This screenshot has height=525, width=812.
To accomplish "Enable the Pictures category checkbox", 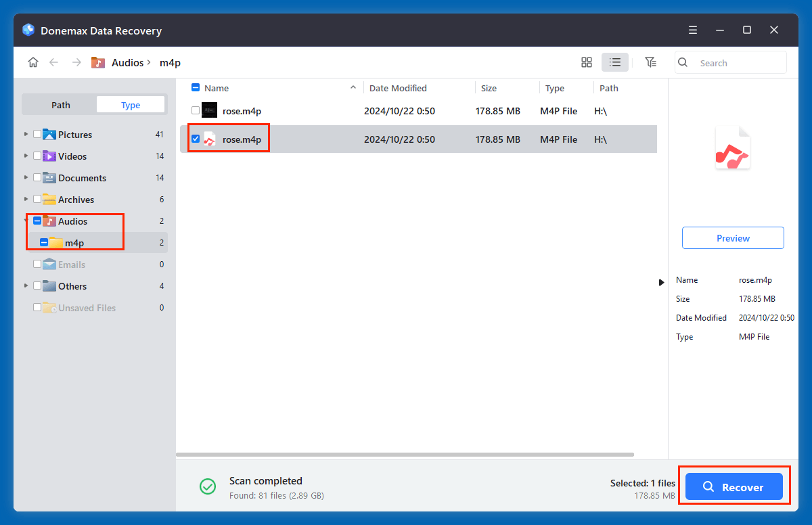I will (38, 134).
